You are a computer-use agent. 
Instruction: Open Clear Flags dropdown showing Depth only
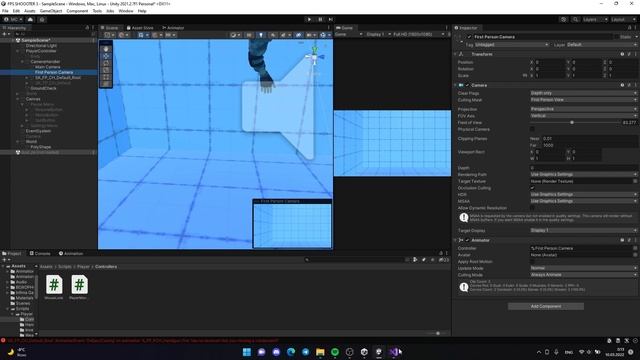coord(584,93)
